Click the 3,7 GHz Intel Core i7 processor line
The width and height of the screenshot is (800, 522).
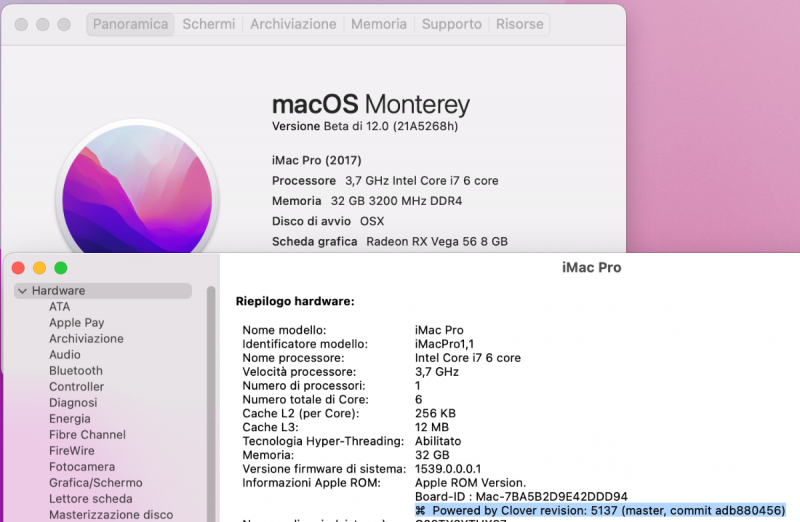pyautogui.click(x=385, y=181)
